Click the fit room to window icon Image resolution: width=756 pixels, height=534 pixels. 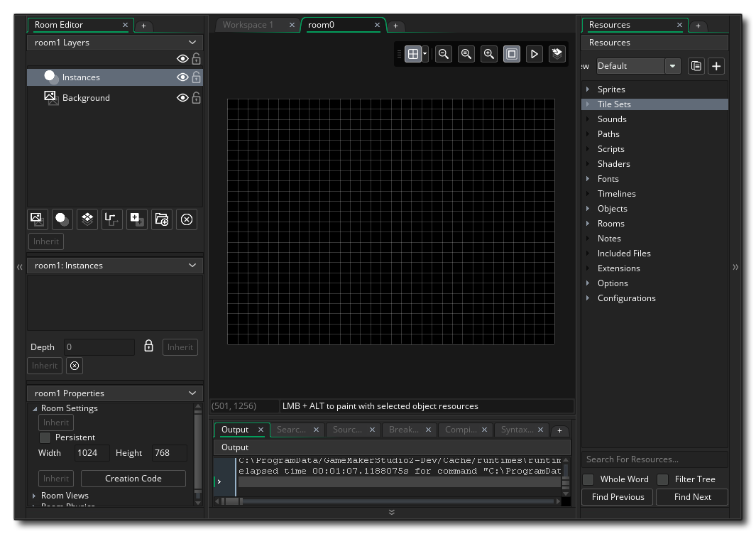coord(512,54)
